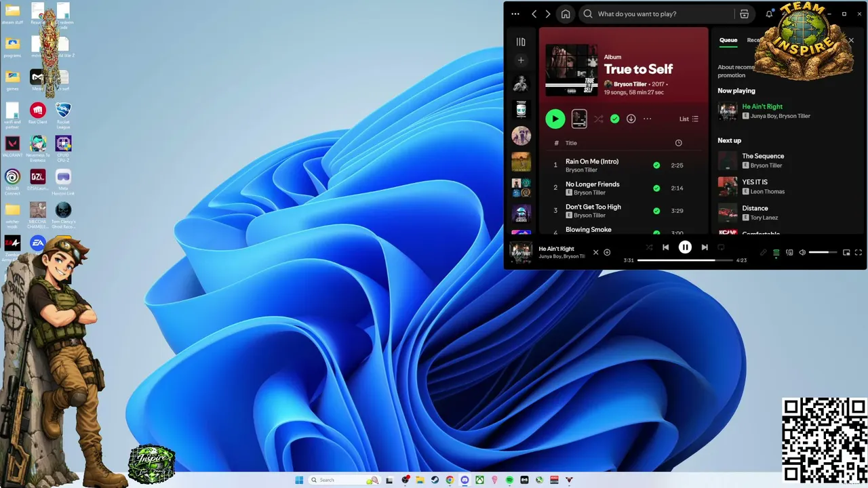
Task: Open Bryson Tiller artist link in header
Action: coord(630,84)
